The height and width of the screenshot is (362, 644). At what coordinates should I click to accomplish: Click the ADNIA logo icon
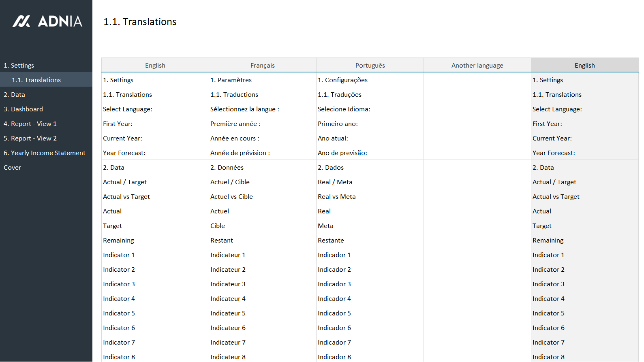click(21, 21)
